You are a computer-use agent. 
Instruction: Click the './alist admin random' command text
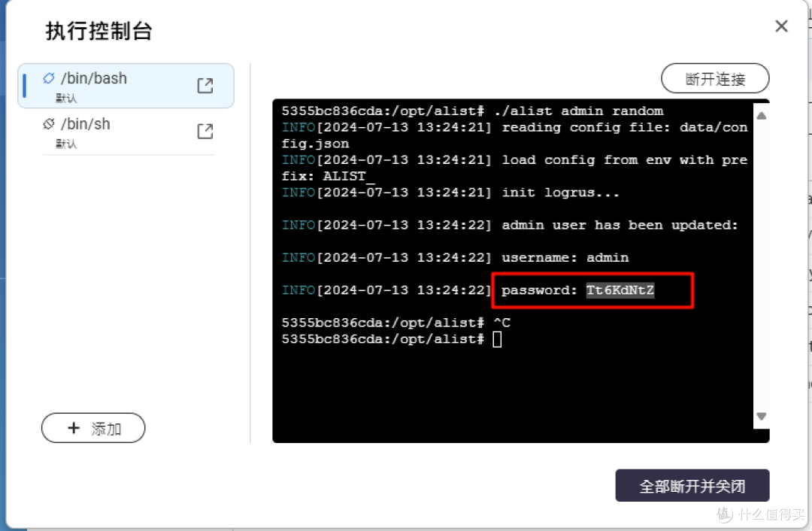pos(578,111)
